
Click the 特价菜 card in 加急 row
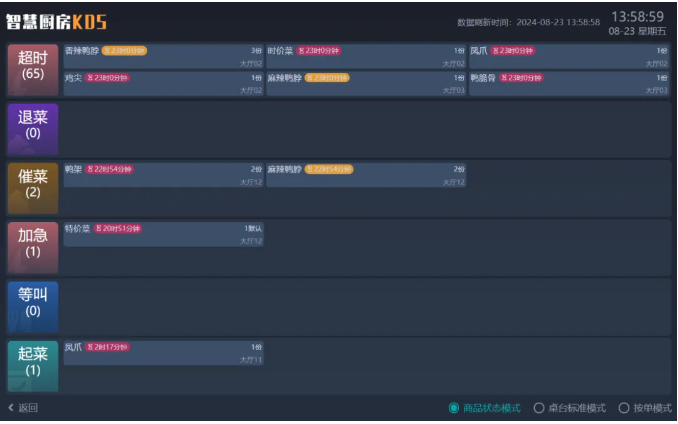163,235
